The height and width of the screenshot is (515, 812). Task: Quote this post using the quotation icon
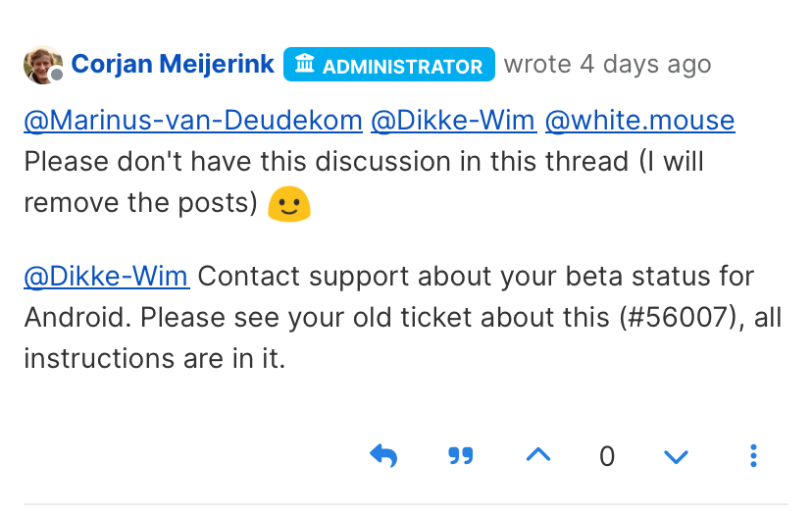pos(460,456)
